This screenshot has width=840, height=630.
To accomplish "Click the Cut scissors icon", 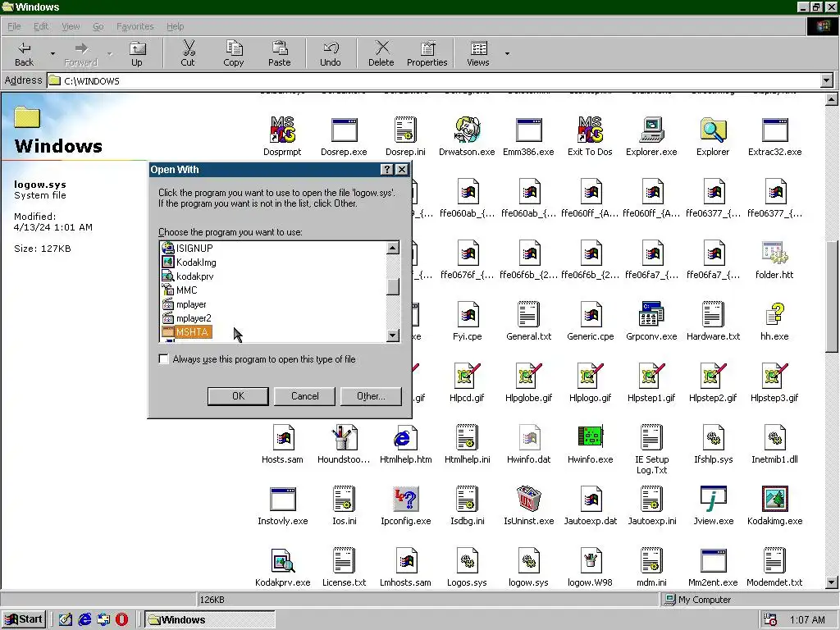I will point(188,48).
